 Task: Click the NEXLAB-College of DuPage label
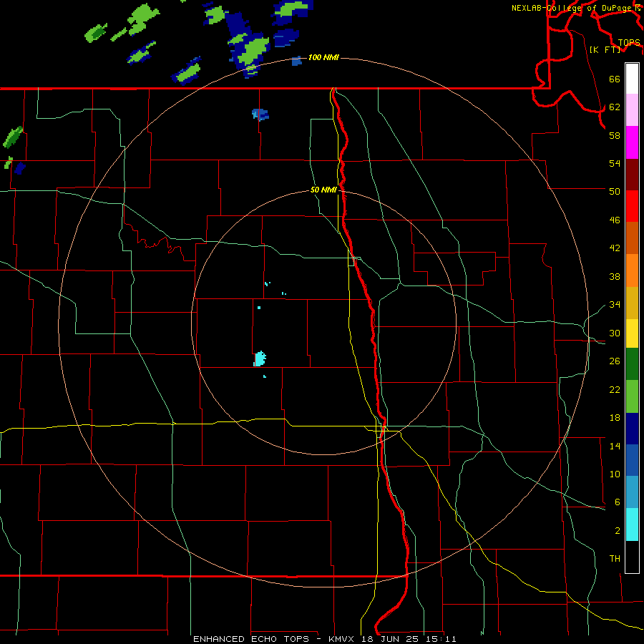click(x=576, y=8)
